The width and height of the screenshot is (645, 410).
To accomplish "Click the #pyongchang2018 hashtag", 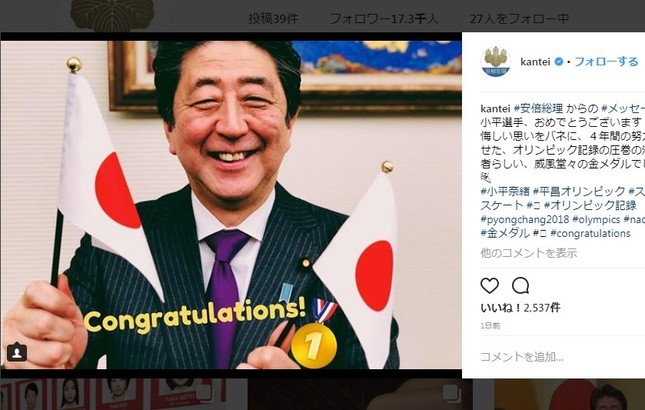I will click(x=524, y=219).
